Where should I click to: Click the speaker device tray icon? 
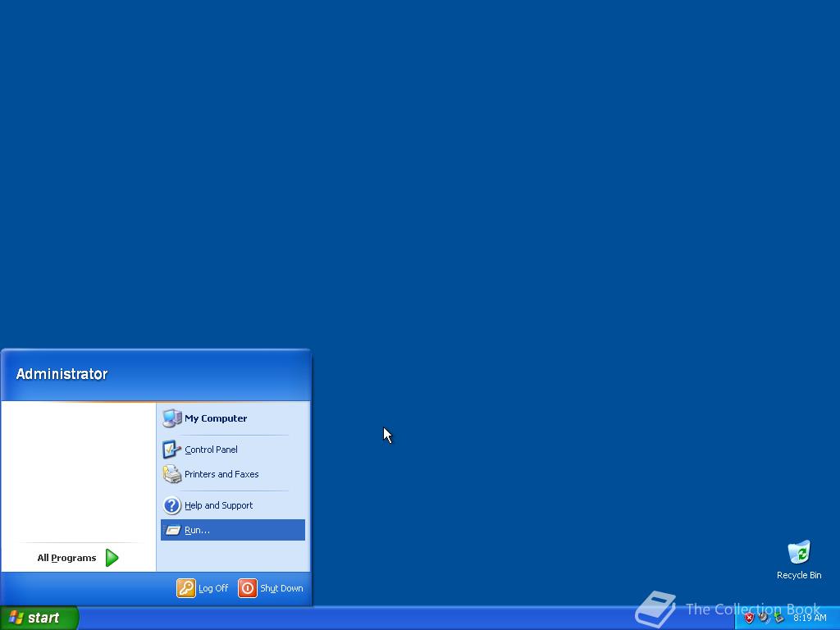764,618
